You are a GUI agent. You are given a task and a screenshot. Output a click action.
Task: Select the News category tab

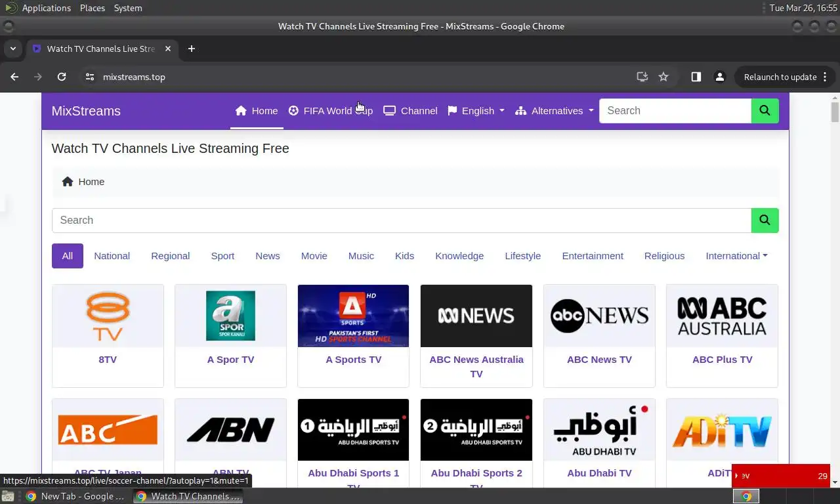(268, 256)
